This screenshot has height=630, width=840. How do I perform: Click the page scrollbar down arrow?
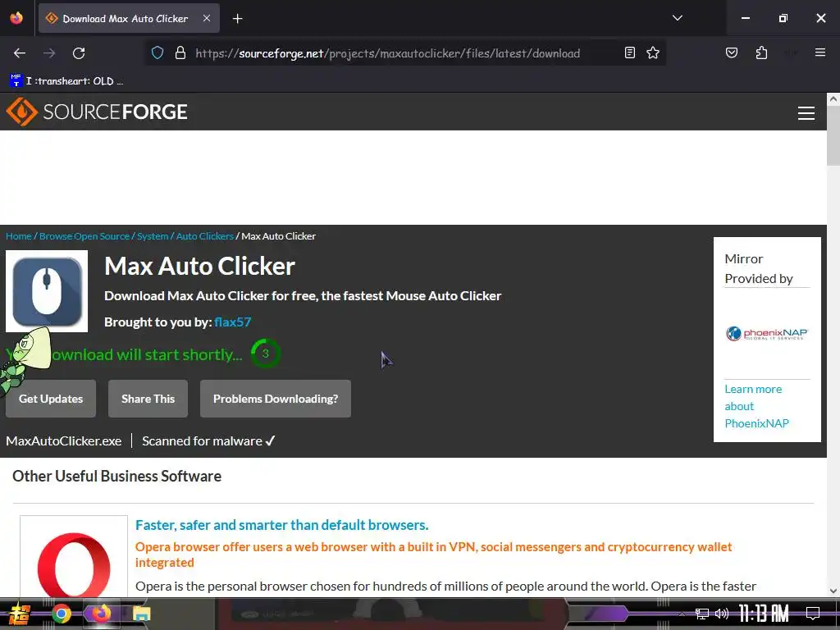pos(833,591)
